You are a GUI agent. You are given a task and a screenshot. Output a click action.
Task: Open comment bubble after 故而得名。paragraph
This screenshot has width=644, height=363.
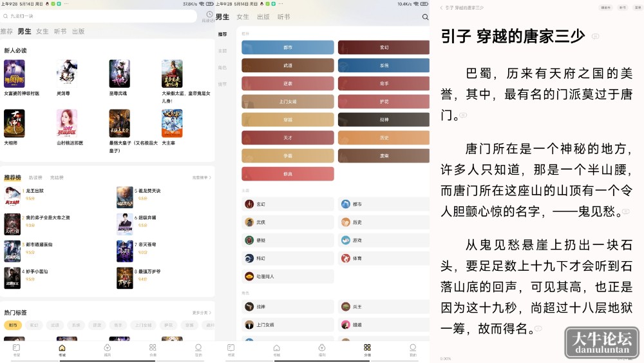click(538, 328)
